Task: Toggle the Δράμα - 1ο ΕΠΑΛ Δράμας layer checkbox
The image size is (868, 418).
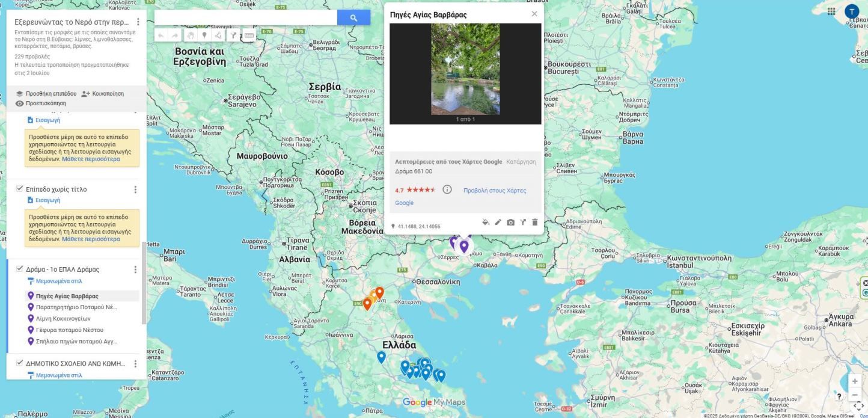Action: (x=20, y=269)
